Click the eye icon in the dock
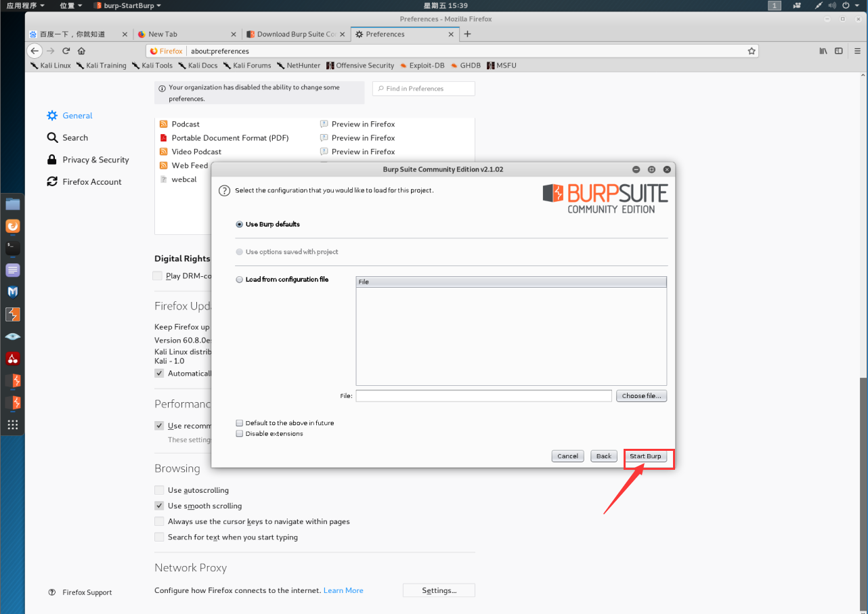Screen dimensions: 868x614 click(x=13, y=336)
